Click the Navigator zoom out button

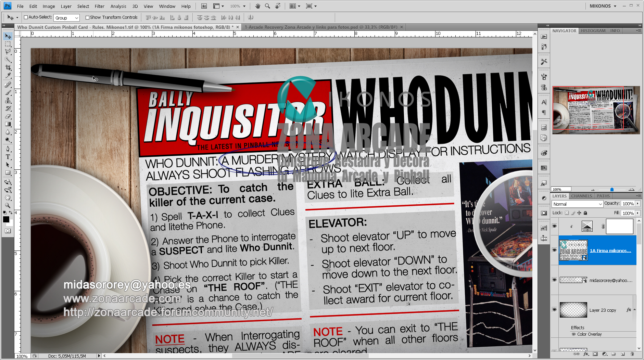(x=593, y=190)
